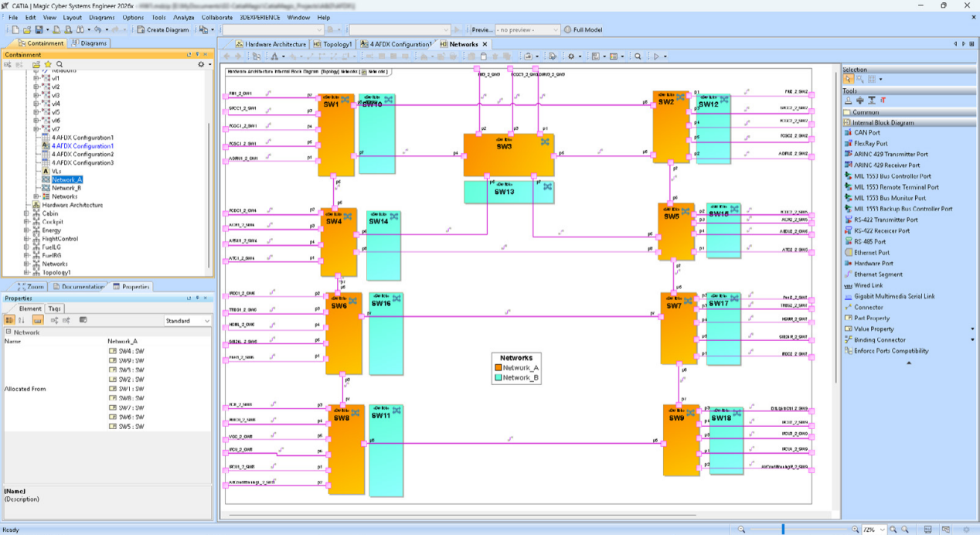The height and width of the screenshot is (535, 980).
Task: Open the Containment options gear
Action: coord(202,64)
